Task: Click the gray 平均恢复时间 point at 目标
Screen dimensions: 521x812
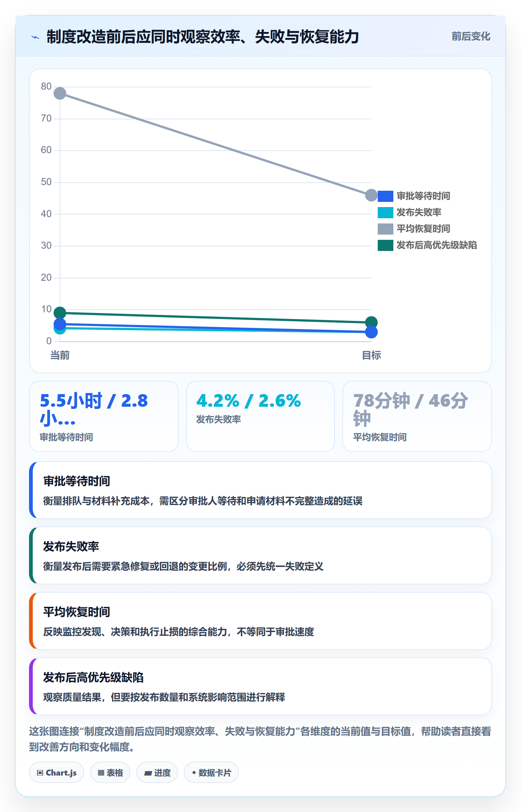Action: coord(371,195)
